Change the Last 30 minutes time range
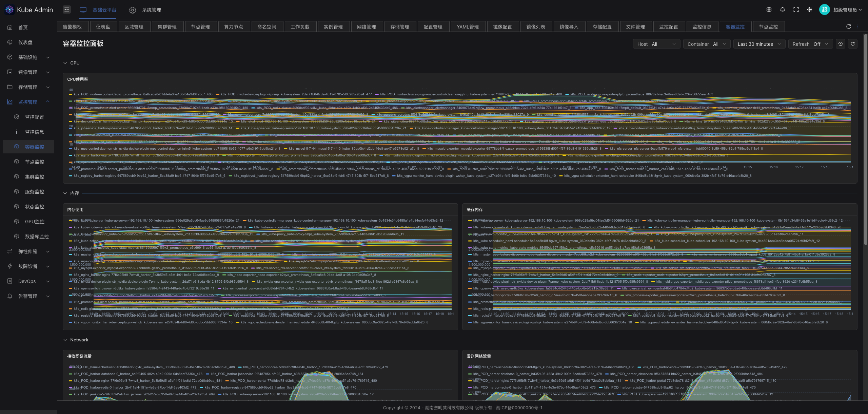Viewport: 868px width, 414px height. pyautogui.click(x=759, y=44)
